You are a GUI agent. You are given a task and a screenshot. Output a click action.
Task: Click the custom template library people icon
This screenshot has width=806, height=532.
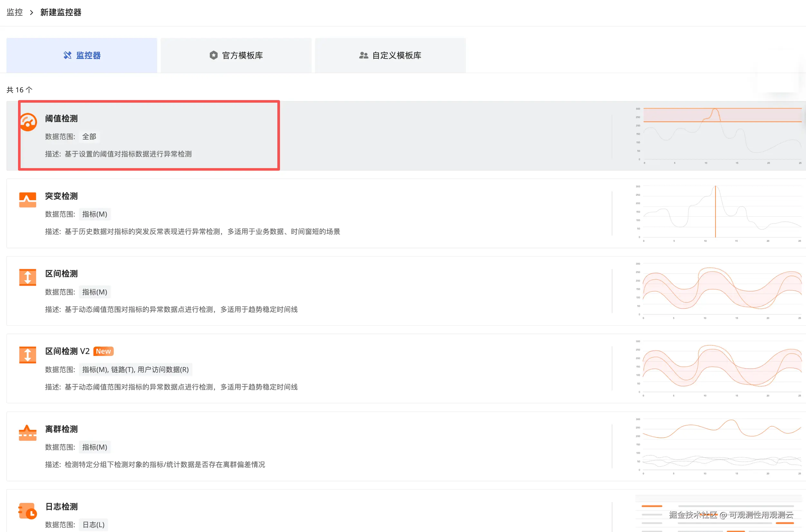[x=363, y=55]
